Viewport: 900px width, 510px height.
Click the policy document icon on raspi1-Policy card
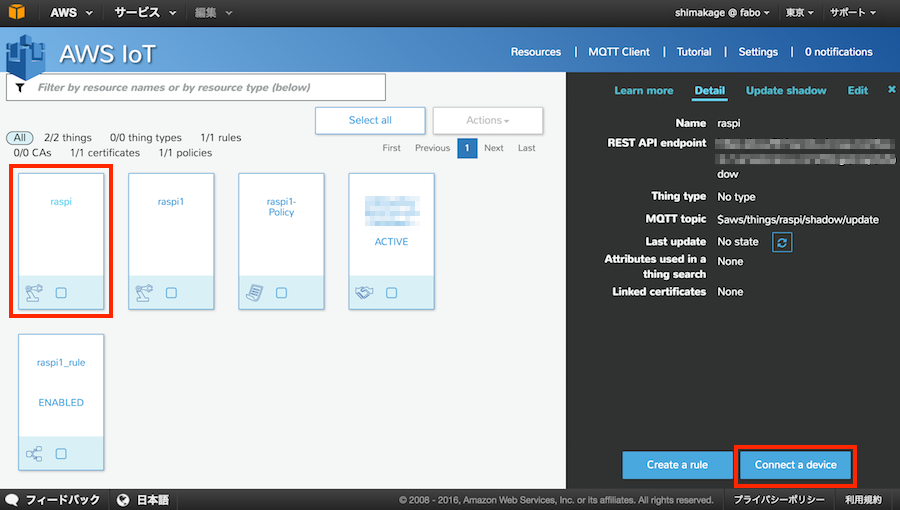254,293
